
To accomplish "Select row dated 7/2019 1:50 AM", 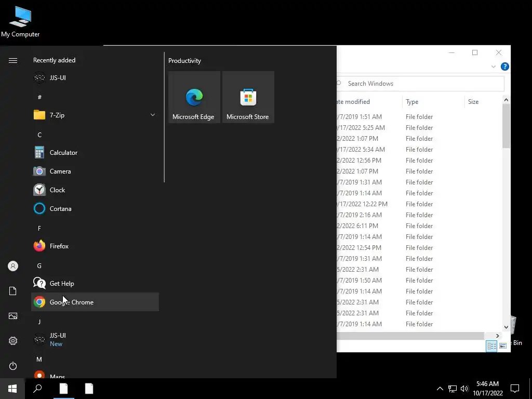I will tap(419, 280).
